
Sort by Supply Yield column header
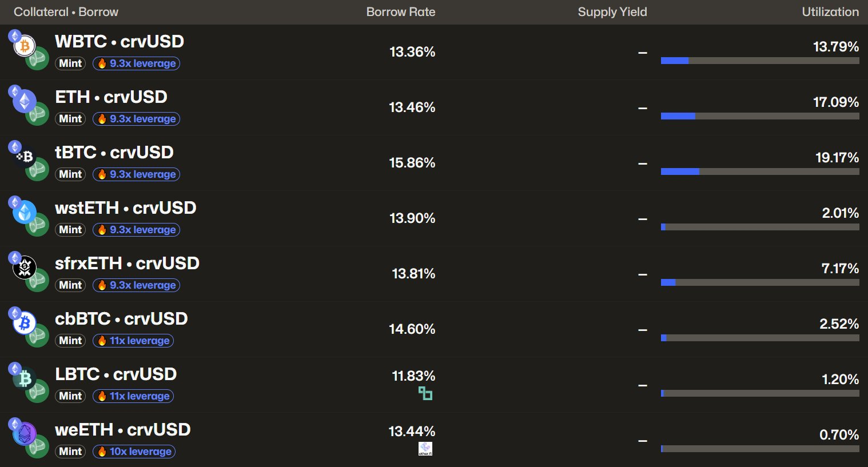click(612, 12)
